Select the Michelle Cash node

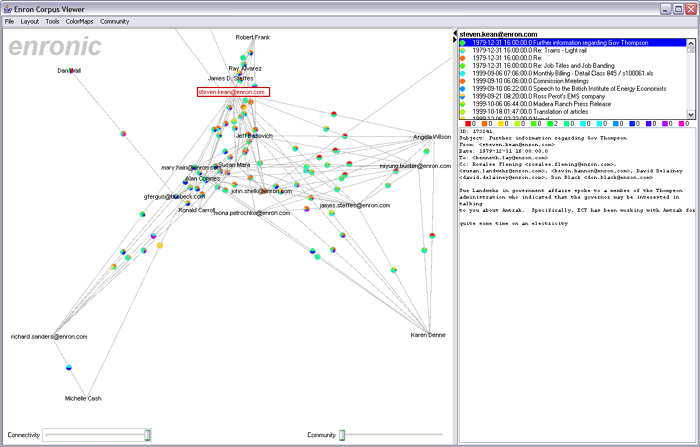(83, 398)
